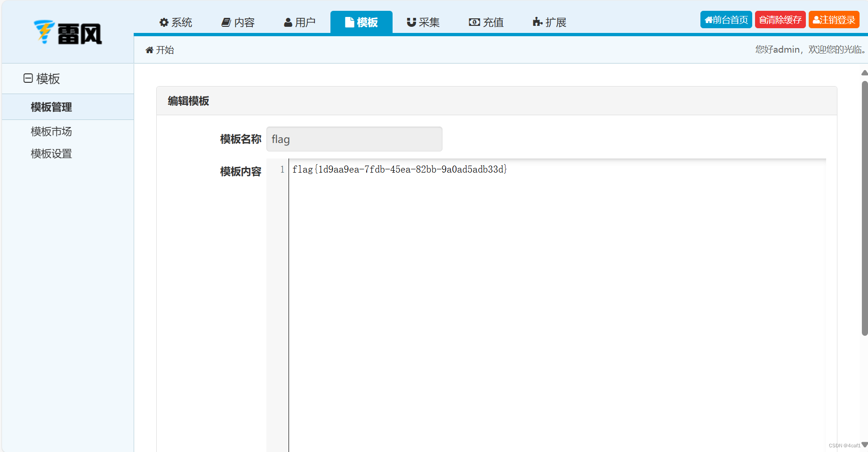Click the 雷风 logo
Screen dimensions: 868x452
[68, 32]
